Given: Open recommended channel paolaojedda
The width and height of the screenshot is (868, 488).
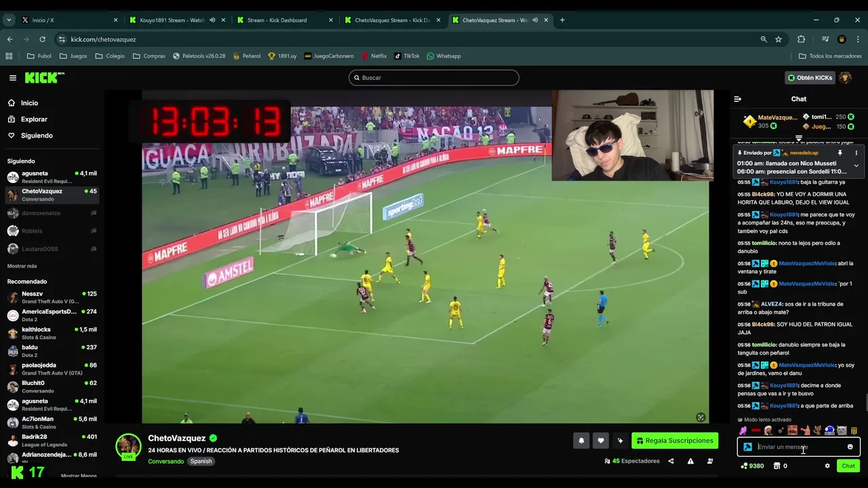Looking at the screenshot, I should [x=52, y=369].
